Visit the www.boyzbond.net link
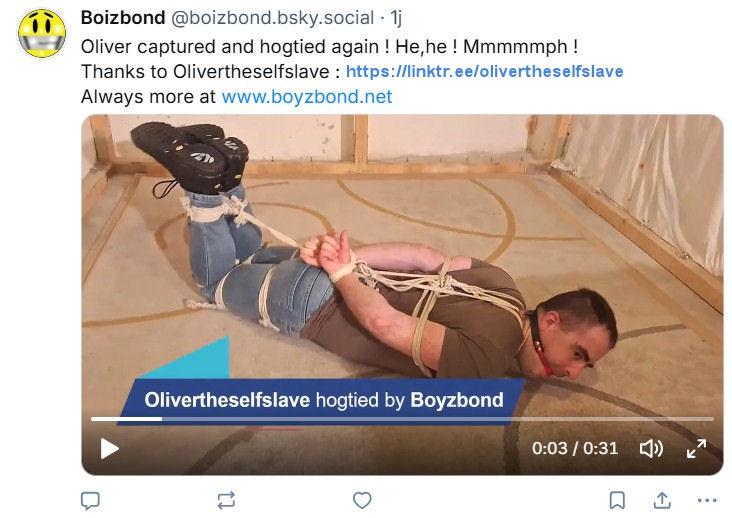 (307, 97)
